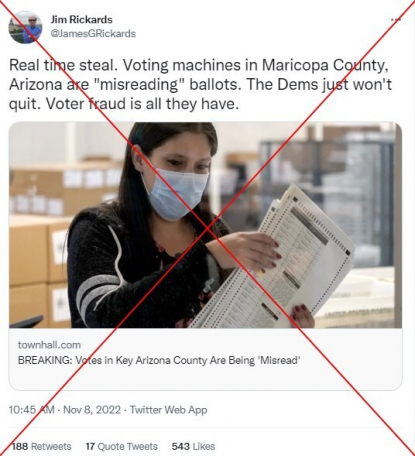Click the Nov 8, 2022 date

click(x=92, y=410)
